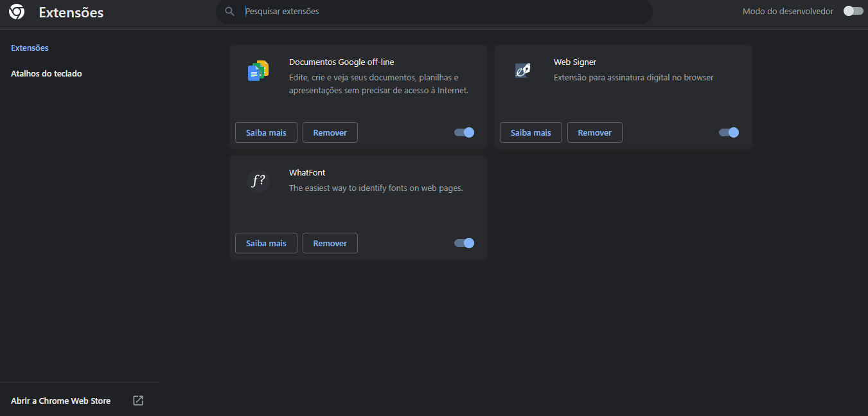This screenshot has height=416, width=868.
Task: Remove the Documentos Google off-line extension
Action: coord(330,132)
